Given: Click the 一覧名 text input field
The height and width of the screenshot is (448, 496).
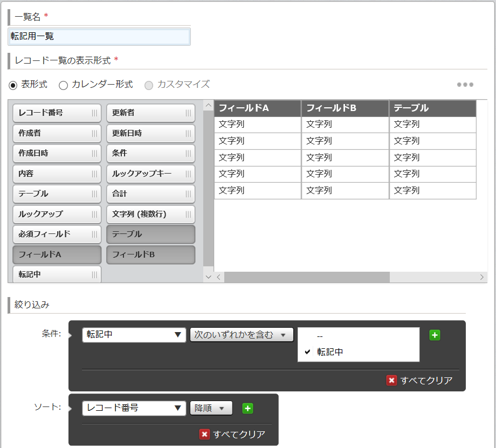Looking at the screenshot, I should click(x=99, y=36).
